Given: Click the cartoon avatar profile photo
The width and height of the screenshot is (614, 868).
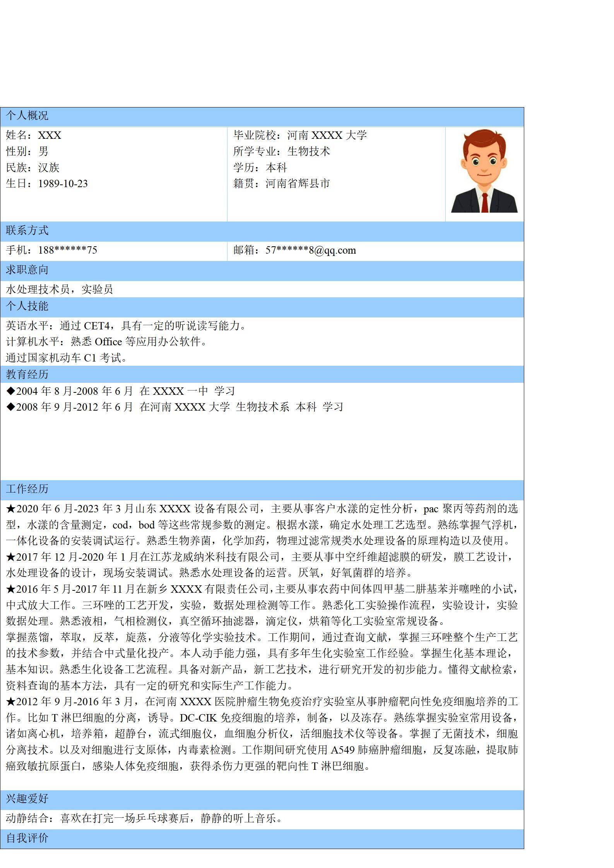Looking at the screenshot, I should click(x=484, y=171).
